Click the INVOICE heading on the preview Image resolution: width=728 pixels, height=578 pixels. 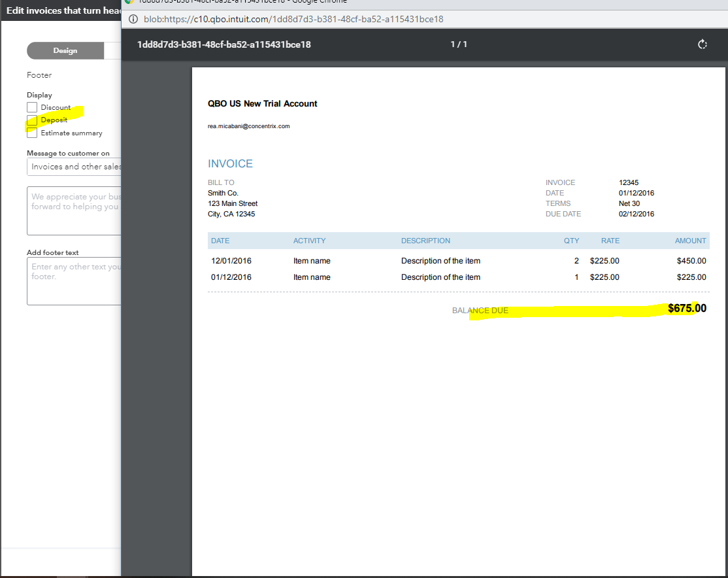230,163
